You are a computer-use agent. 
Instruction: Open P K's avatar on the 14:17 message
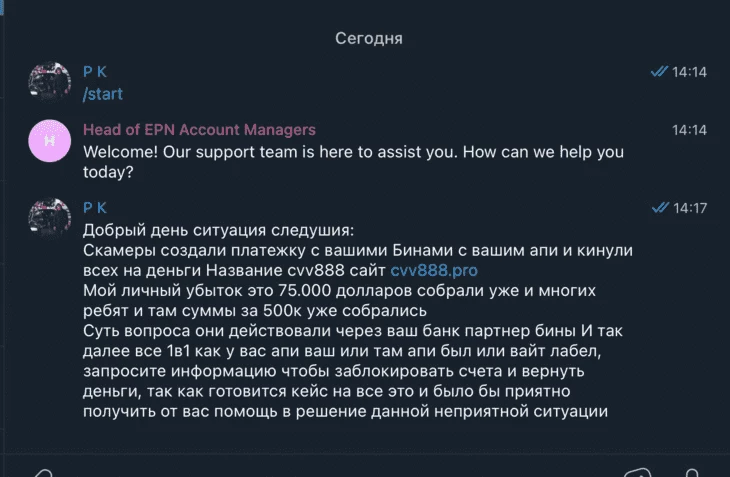click(x=49, y=218)
